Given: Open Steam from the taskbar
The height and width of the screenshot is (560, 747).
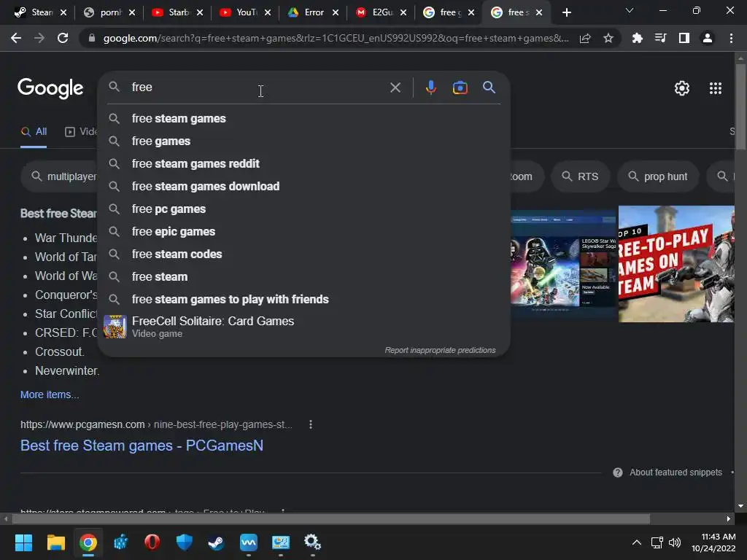Looking at the screenshot, I should [x=216, y=542].
